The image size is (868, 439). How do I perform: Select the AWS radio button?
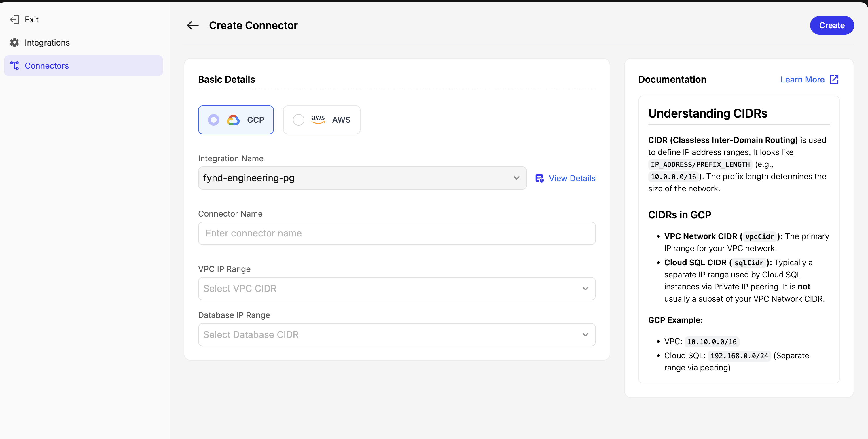(299, 119)
